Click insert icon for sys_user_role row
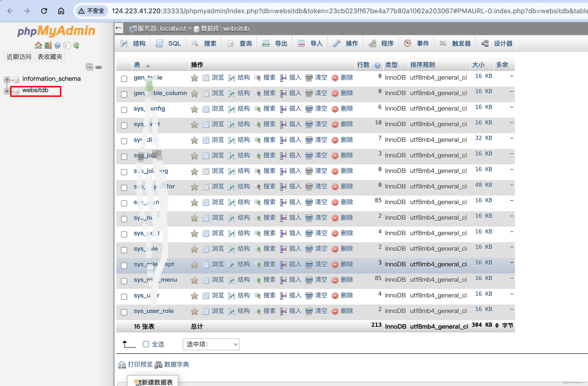Viewport: 588px width, 386px height. (283, 311)
